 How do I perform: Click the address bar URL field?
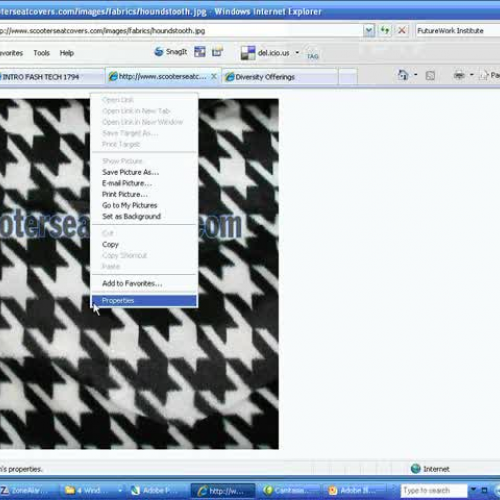point(180,31)
